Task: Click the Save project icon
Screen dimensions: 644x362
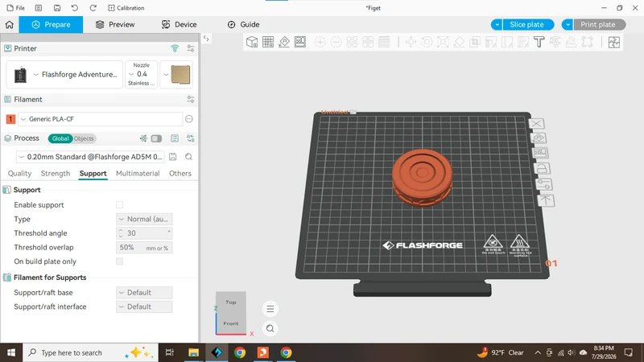Action: (57, 8)
